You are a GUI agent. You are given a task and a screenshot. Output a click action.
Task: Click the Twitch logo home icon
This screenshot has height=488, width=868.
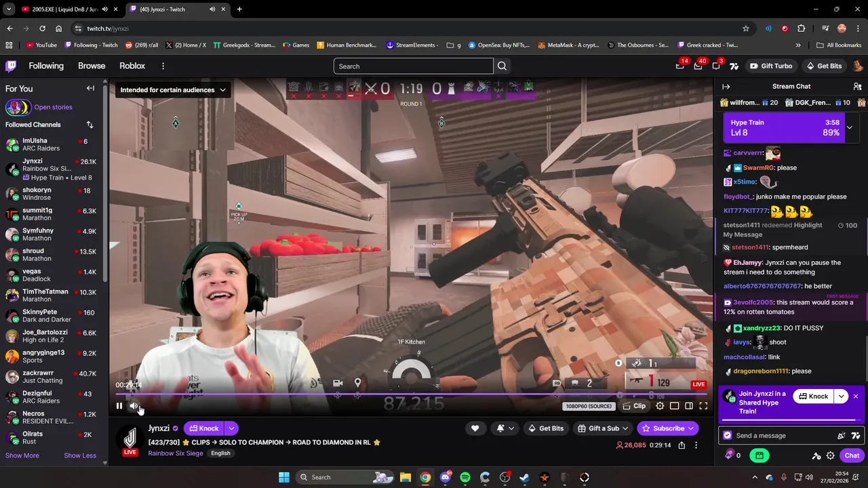(x=11, y=66)
